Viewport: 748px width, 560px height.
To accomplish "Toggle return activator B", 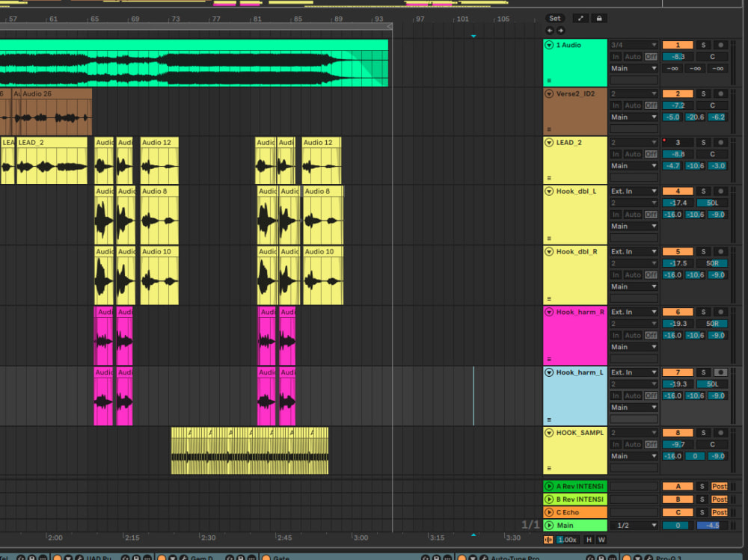I will 678,499.
